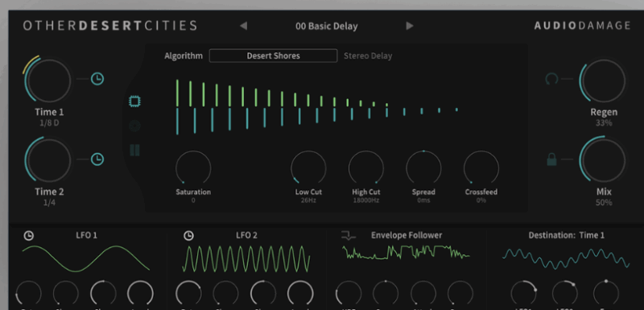This screenshot has height=310, width=644.
Task: Go to the next preset with right arrow
Action: 410,26
